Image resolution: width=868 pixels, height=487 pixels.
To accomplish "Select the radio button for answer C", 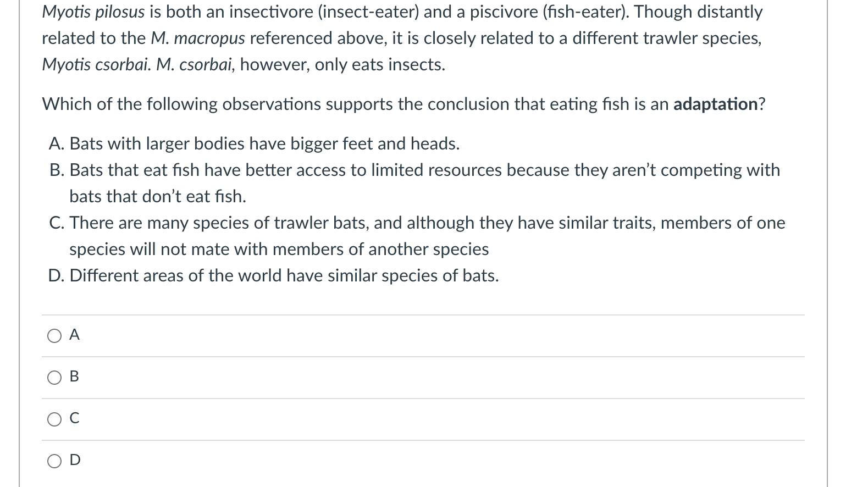I will coord(54,420).
